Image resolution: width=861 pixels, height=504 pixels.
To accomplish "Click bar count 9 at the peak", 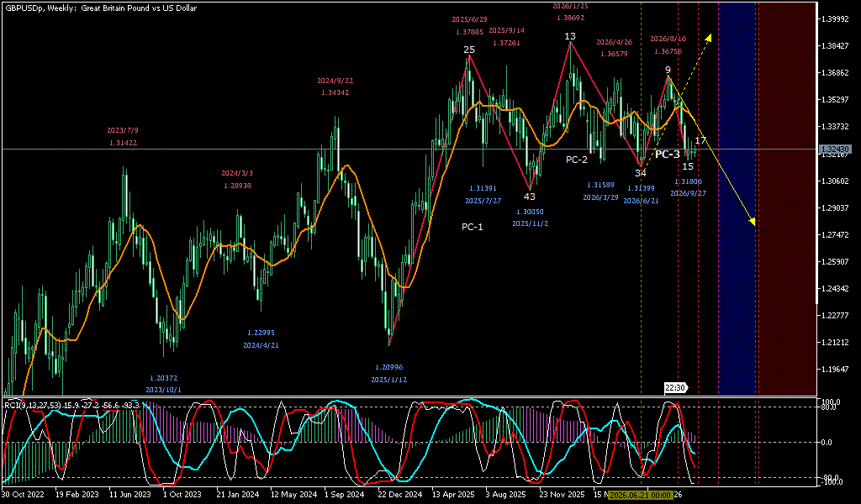I will click(x=668, y=70).
